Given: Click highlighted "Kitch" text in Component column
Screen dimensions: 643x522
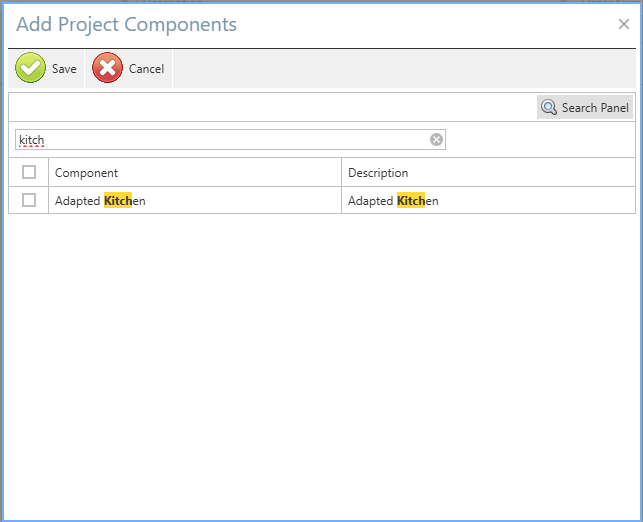Looking at the screenshot, I should pos(117,201).
